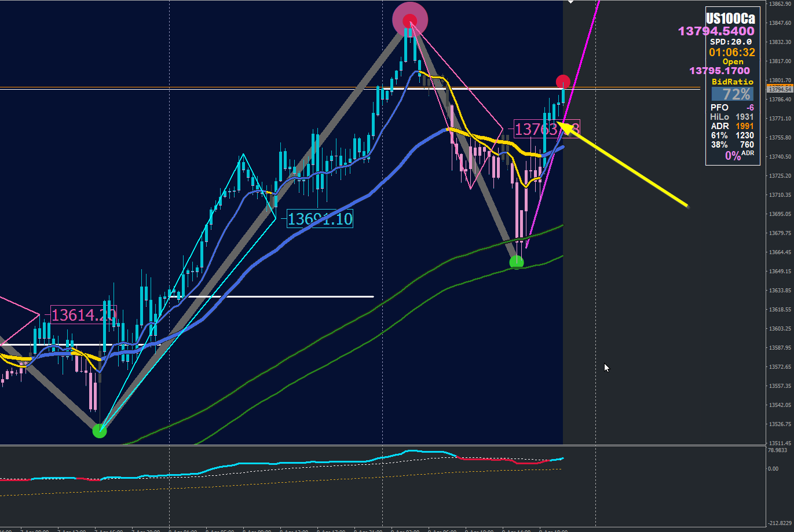Select the BidRatio label
794x532 pixels.
733,82
